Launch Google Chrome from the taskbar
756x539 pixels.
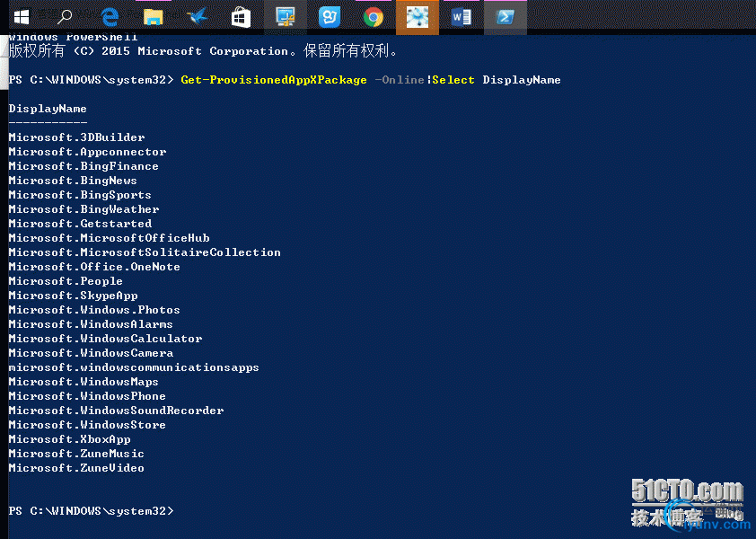click(374, 17)
